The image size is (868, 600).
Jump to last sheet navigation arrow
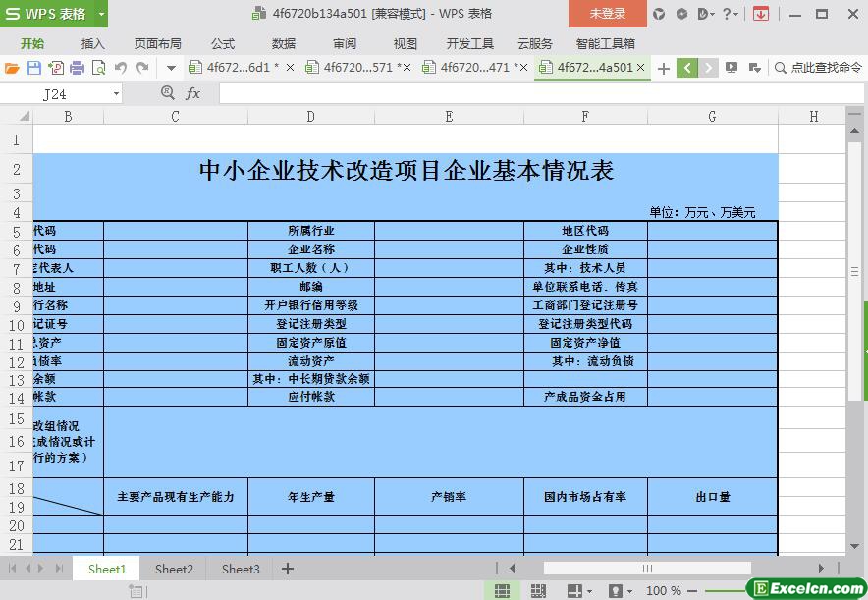[x=59, y=569]
